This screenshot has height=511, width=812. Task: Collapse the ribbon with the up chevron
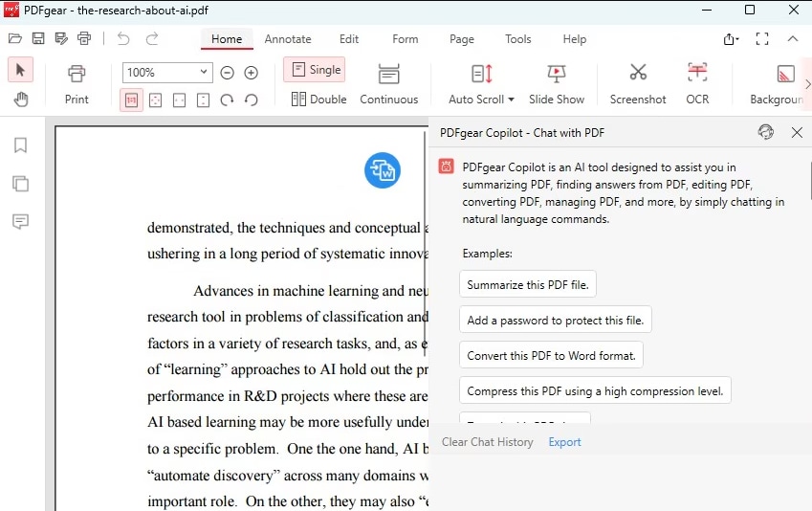(x=793, y=38)
